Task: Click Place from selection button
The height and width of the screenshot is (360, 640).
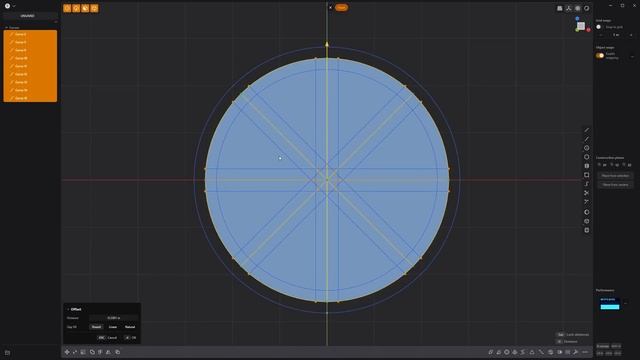Action: (615, 176)
